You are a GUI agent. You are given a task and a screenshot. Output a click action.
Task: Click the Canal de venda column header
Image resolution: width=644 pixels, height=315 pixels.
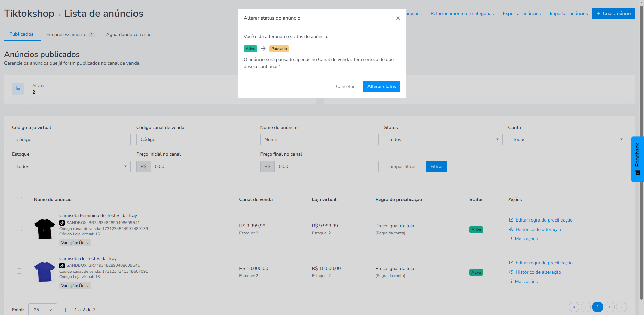[256, 199]
